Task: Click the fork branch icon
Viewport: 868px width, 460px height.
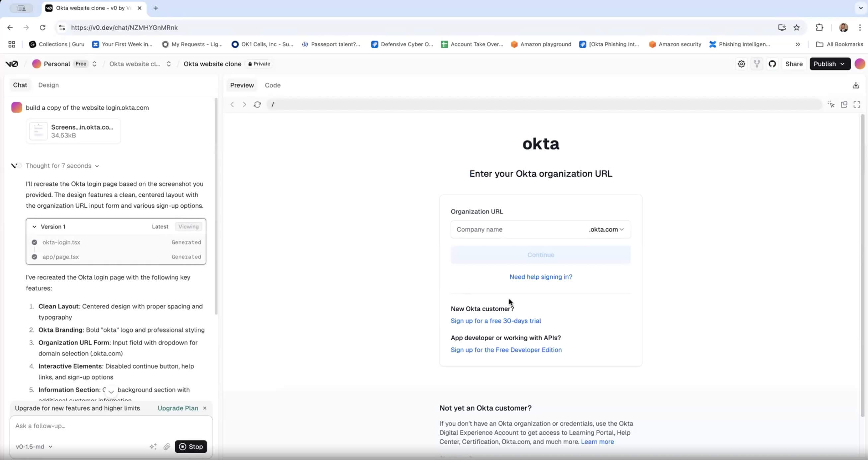Action: tap(757, 64)
